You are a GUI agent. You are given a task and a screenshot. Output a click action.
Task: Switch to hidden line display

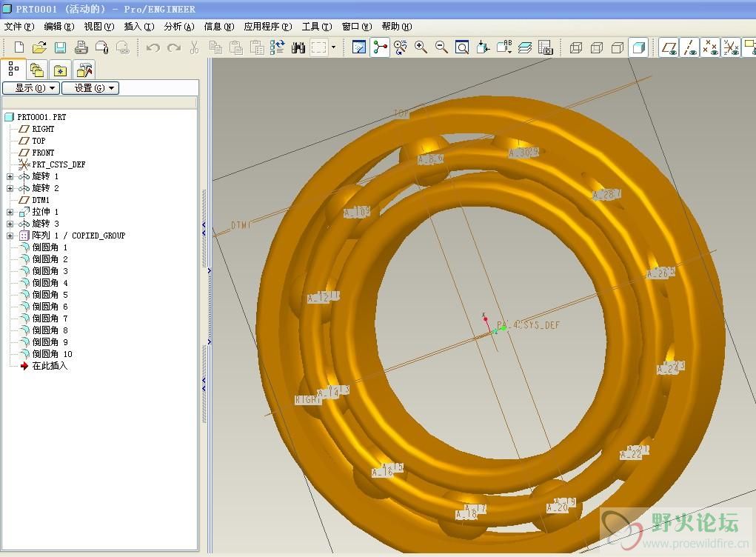click(x=596, y=47)
